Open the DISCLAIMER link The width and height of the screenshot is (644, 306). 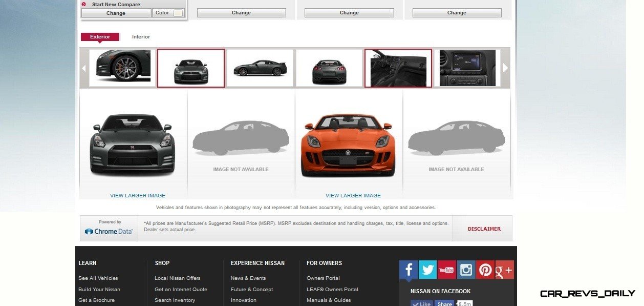(484, 229)
